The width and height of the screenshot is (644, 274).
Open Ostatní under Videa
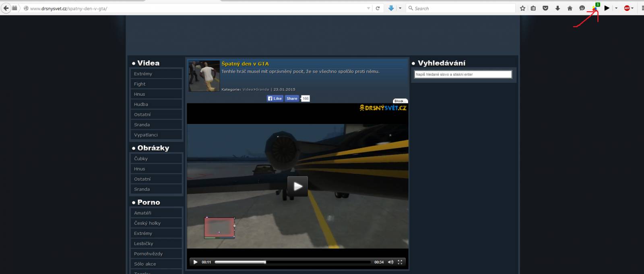coord(156,115)
